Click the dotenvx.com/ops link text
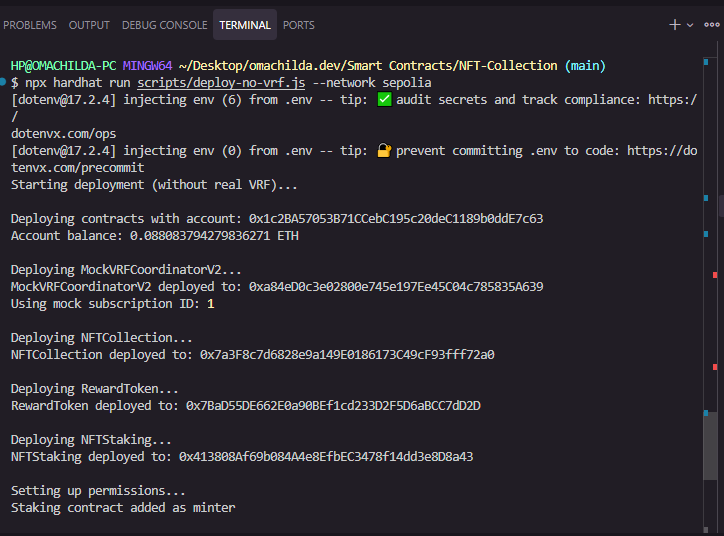 point(64,134)
